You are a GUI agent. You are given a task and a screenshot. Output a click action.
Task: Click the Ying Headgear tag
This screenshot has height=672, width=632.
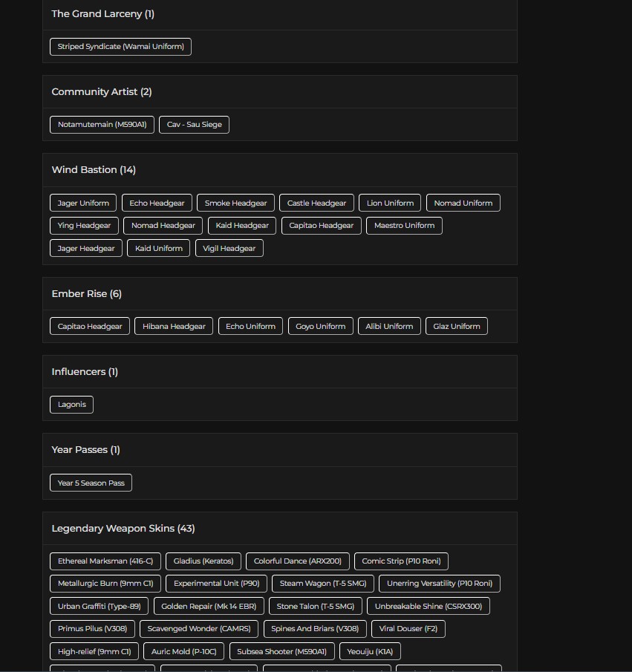[84, 226]
